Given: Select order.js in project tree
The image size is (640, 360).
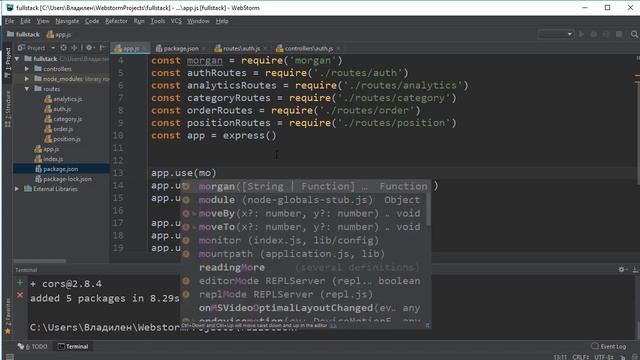Looking at the screenshot, I should coord(59,129).
